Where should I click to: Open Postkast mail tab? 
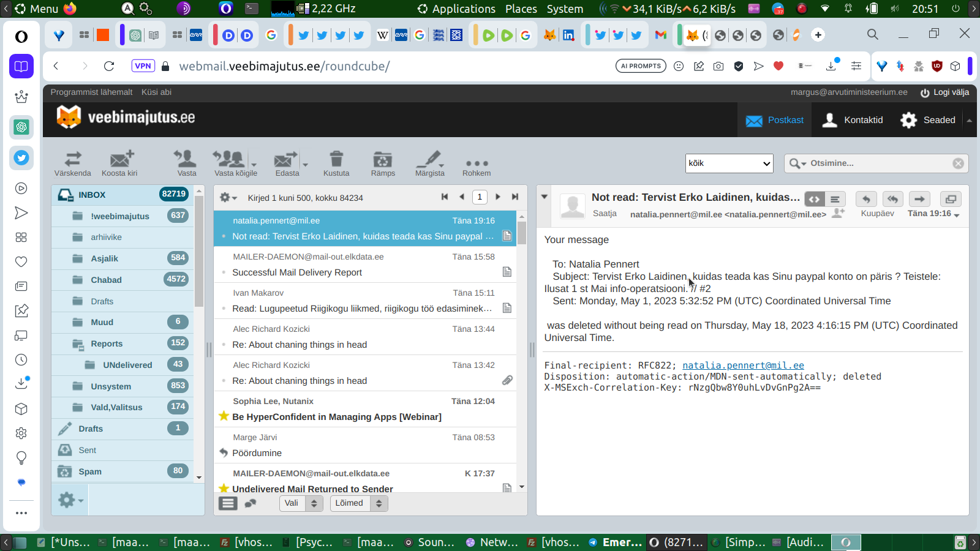pyautogui.click(x=775, y=120)
